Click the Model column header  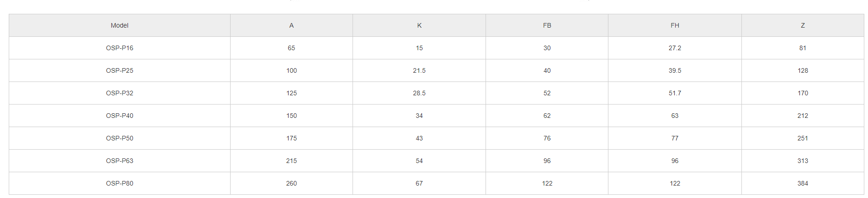pyautogui.click(x=120, y=25)
